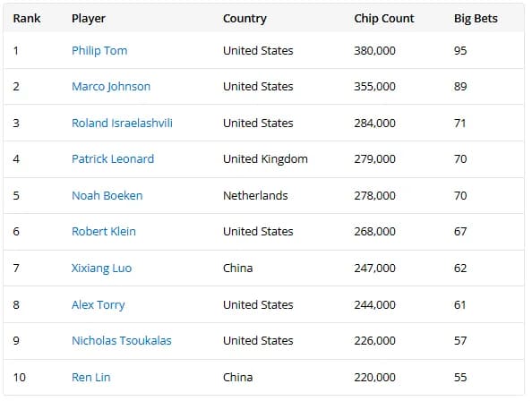Open Marco Johnson player profile
This screenshot has width=532, height=401.
(x=111, y=87)
